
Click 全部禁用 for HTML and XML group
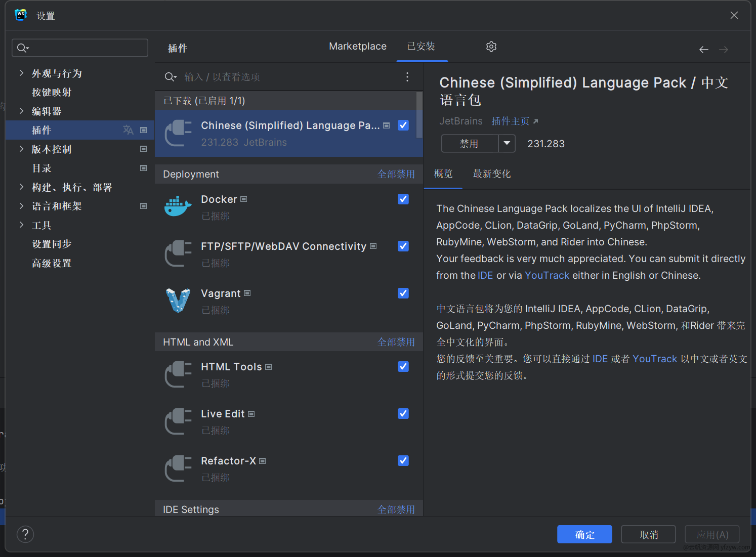click(396, 342)
